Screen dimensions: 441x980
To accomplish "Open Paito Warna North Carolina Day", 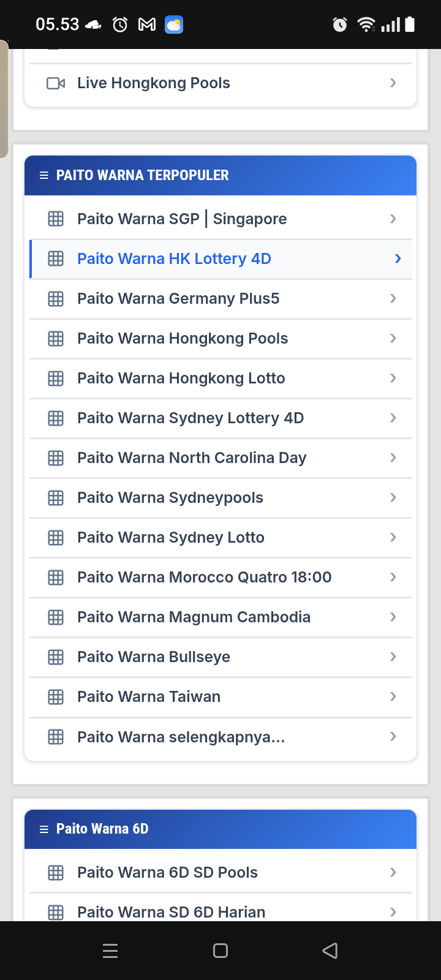I will click(192, 458).
